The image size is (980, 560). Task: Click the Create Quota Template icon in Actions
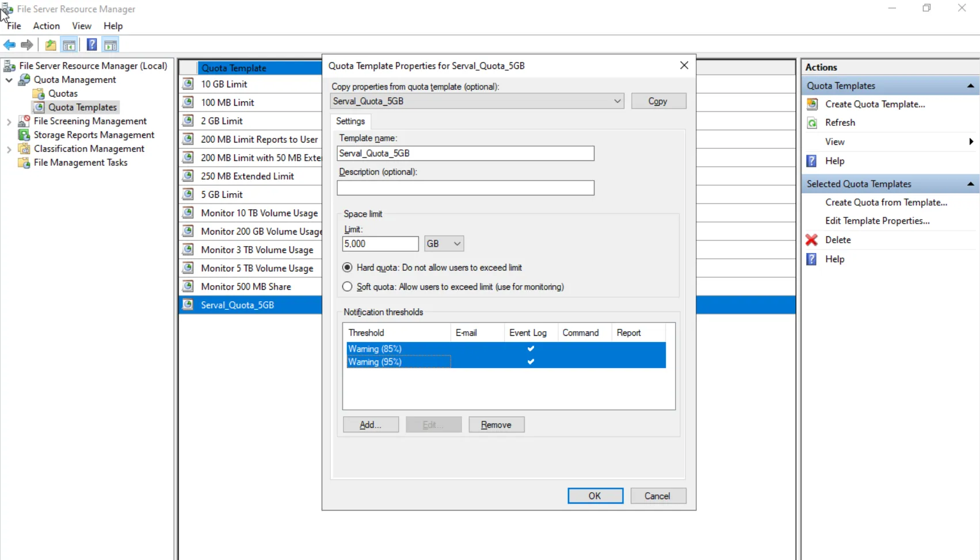pyautogui.click(x=812, y=104)
